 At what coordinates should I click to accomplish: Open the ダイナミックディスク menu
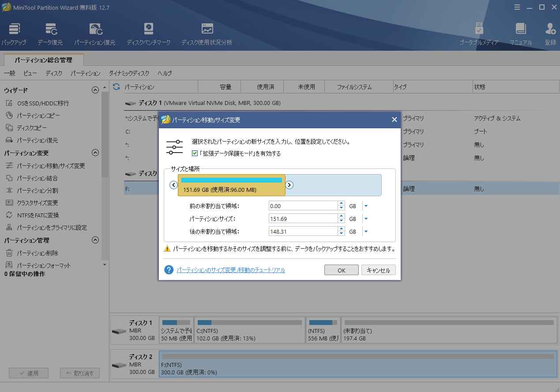coord(129,73)
